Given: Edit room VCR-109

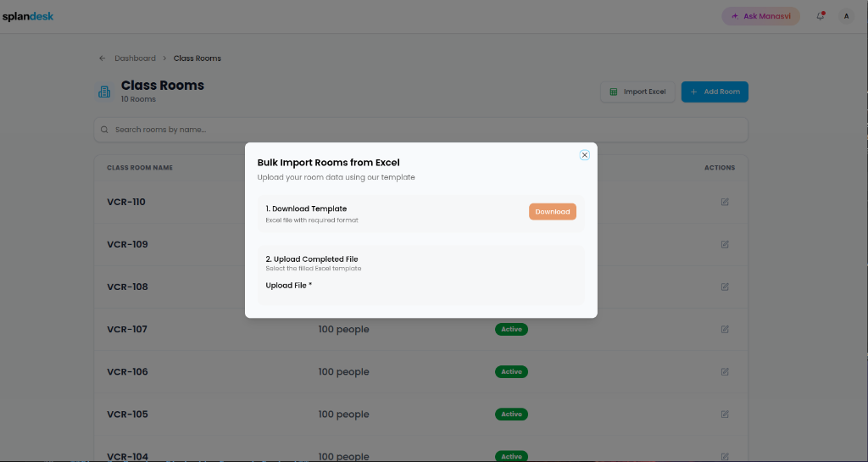Looking at the screenshot, I should coord(725,244).
